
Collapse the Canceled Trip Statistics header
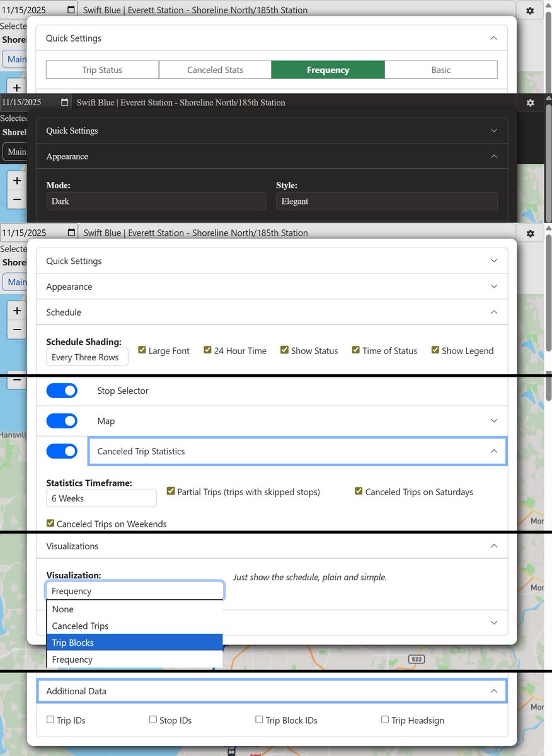(x=298, y=451)
